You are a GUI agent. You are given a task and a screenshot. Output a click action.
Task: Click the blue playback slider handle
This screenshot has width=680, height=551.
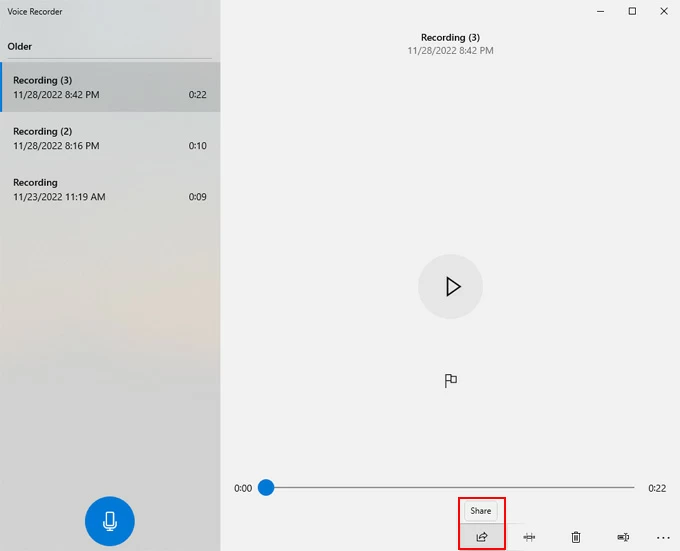pos(266,488)
